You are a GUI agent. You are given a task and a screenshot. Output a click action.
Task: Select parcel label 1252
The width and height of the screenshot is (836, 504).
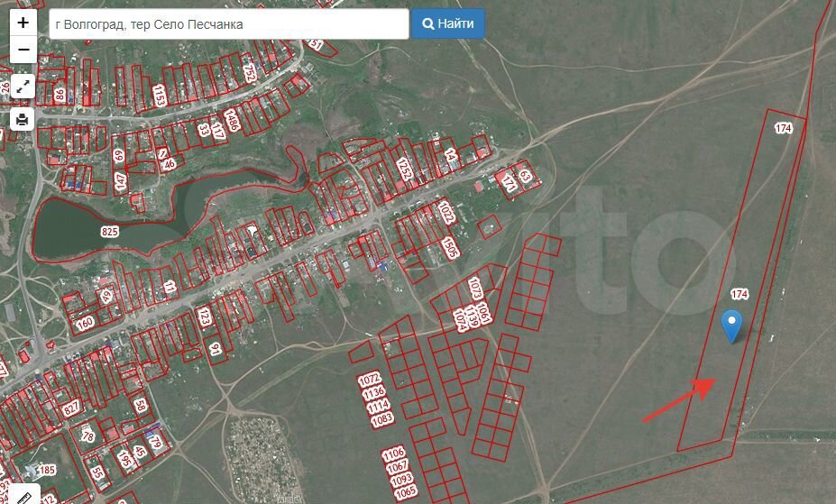[403, 170]
